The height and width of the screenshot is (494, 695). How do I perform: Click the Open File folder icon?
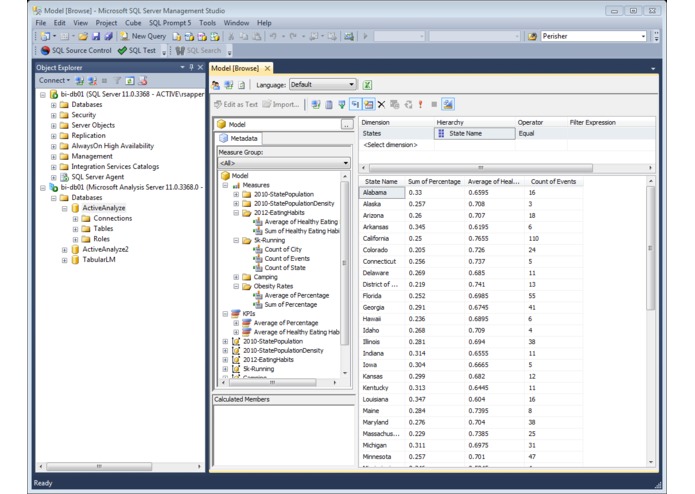(x=83, y=36)
